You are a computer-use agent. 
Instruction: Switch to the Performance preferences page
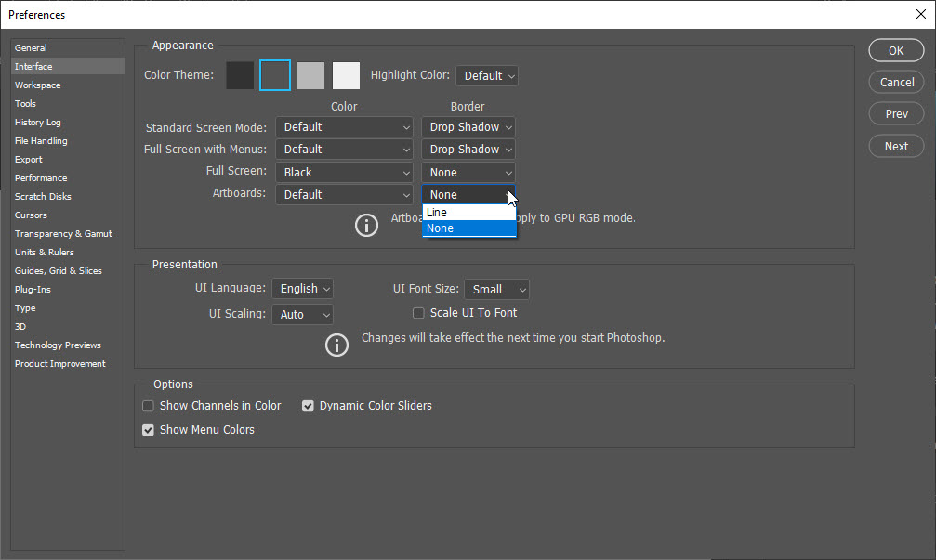click(41, 177)
